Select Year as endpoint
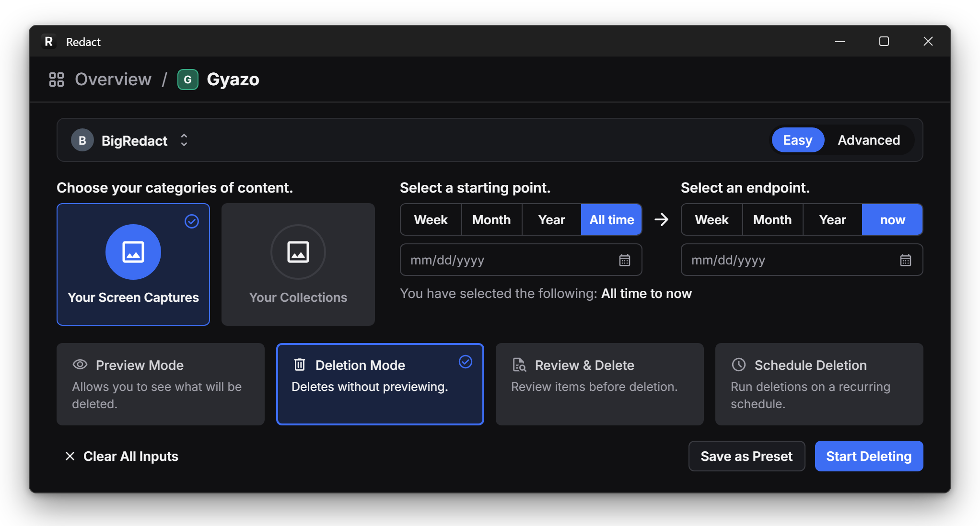 coord(833,219)
